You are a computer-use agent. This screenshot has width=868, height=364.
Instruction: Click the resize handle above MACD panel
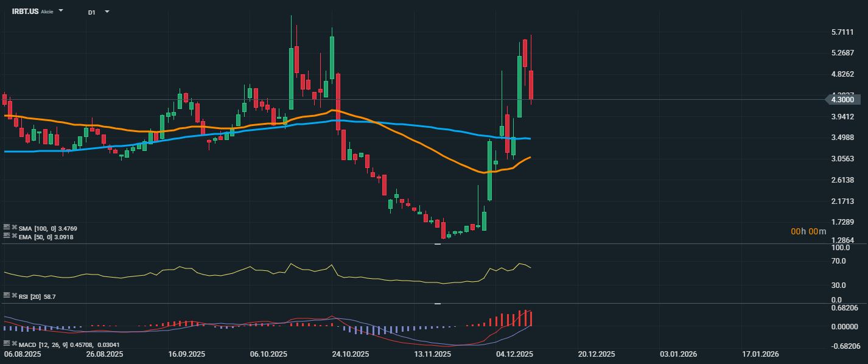tap(437, 303)
